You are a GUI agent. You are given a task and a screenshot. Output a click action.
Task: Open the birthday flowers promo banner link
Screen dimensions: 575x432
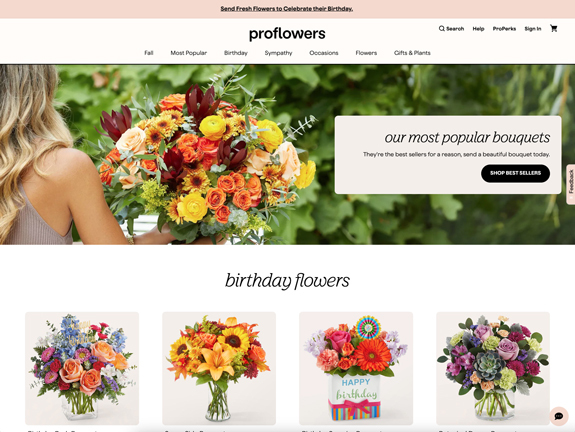pos(287,8)
